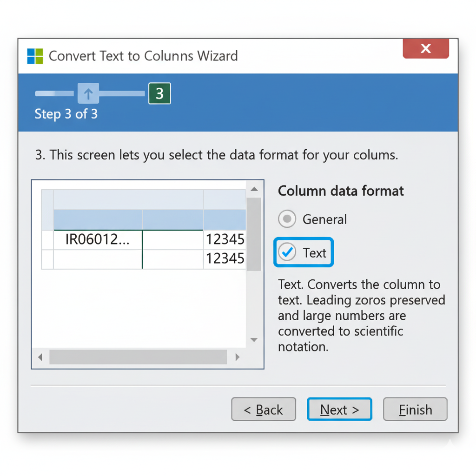
Task: Click the second-row 12345 cell in preview
Action: pyautogui.click(x=225, y=259)
